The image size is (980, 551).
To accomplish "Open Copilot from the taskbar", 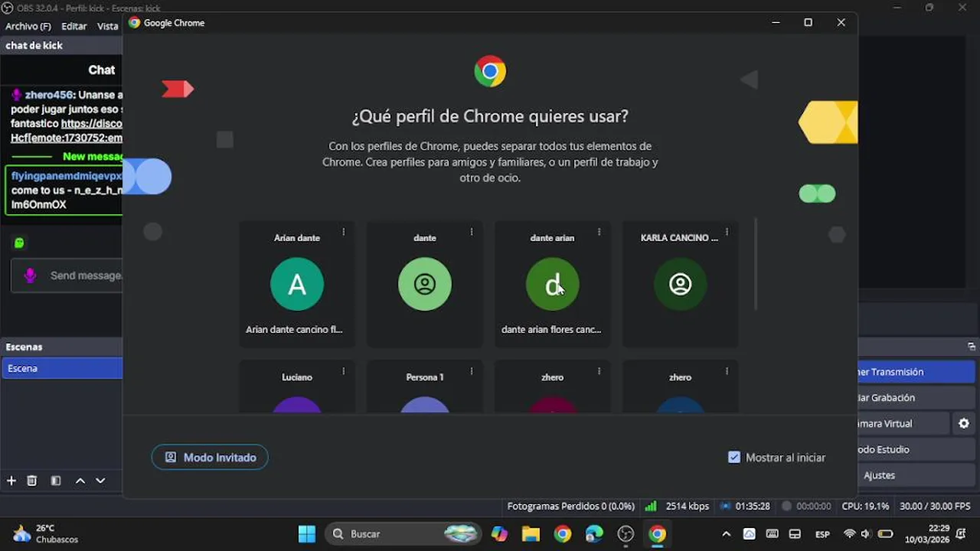I will coord(499,533).
